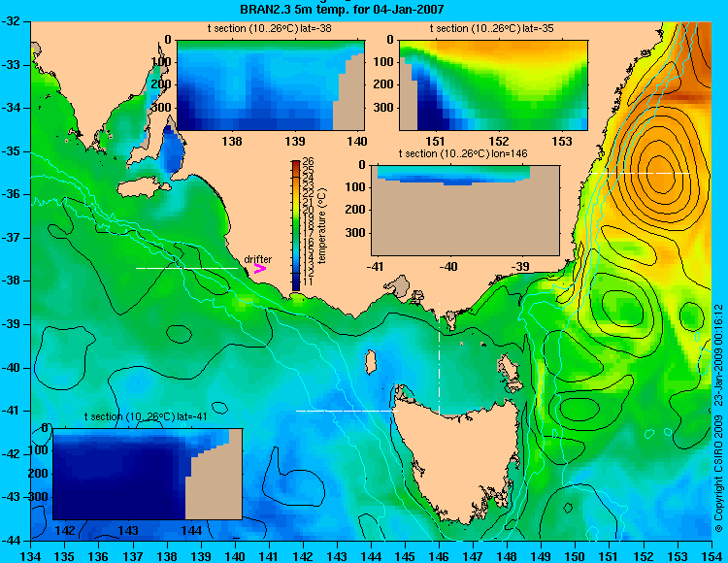Screen dimensions: 728x563
Task: Click the 'drifter' label text
Action: click(257, 259)
